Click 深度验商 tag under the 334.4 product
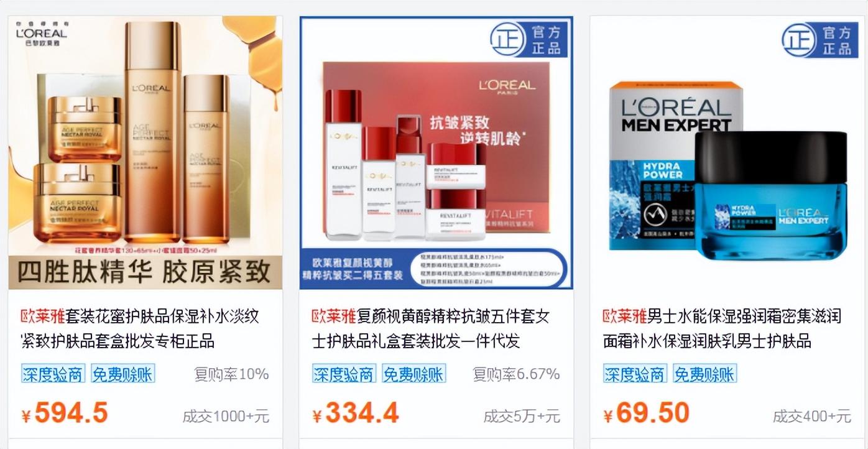 tap(344, 374)
